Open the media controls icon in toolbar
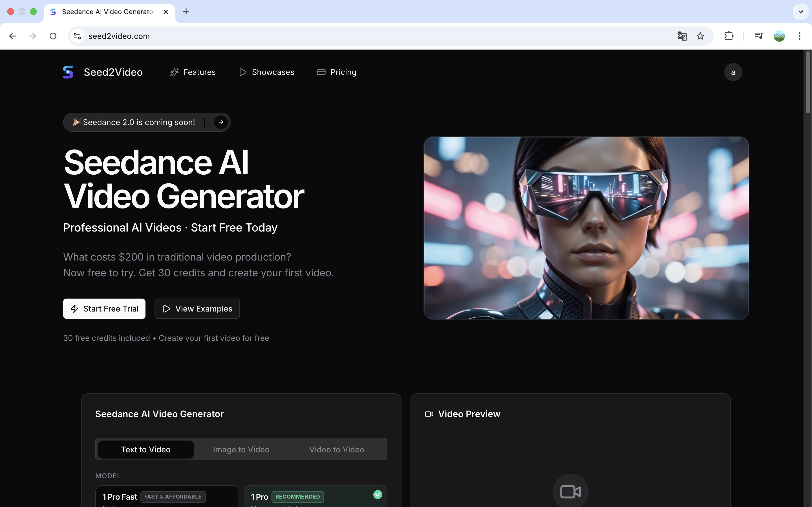This screenshot has height=507, width=812. [x=759, y=36]
